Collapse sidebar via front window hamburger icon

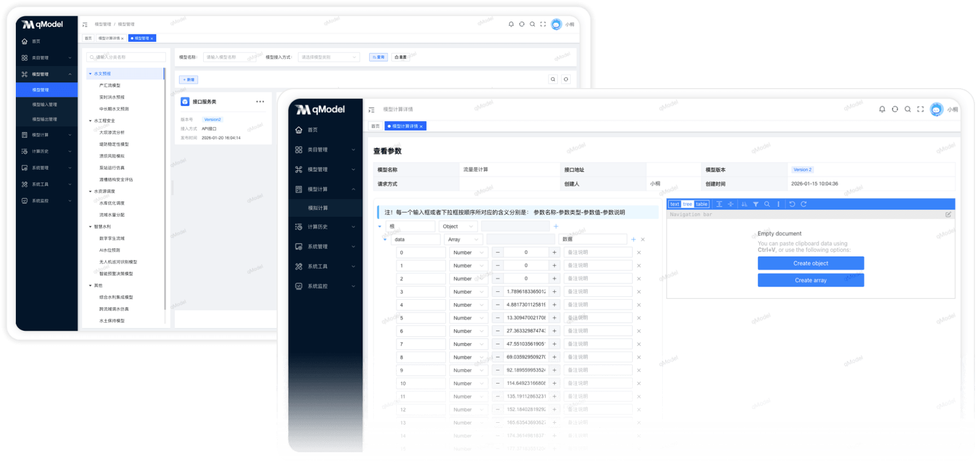pyautogui.click(x=371, y=110)
